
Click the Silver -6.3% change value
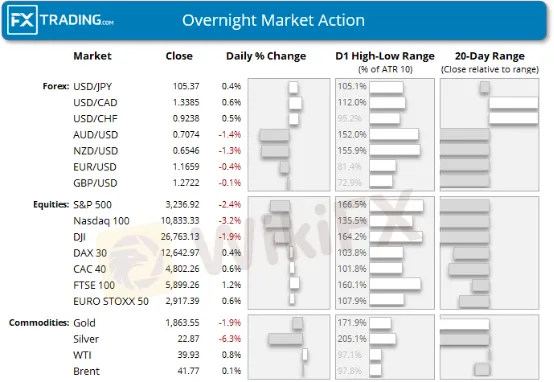230,339
